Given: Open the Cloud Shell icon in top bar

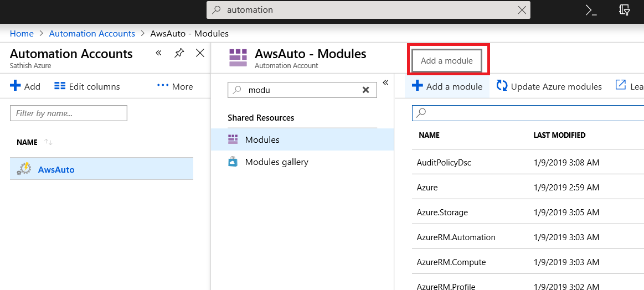Looking at the screenshot, I should pyautogui.click(x=591, y=10).
